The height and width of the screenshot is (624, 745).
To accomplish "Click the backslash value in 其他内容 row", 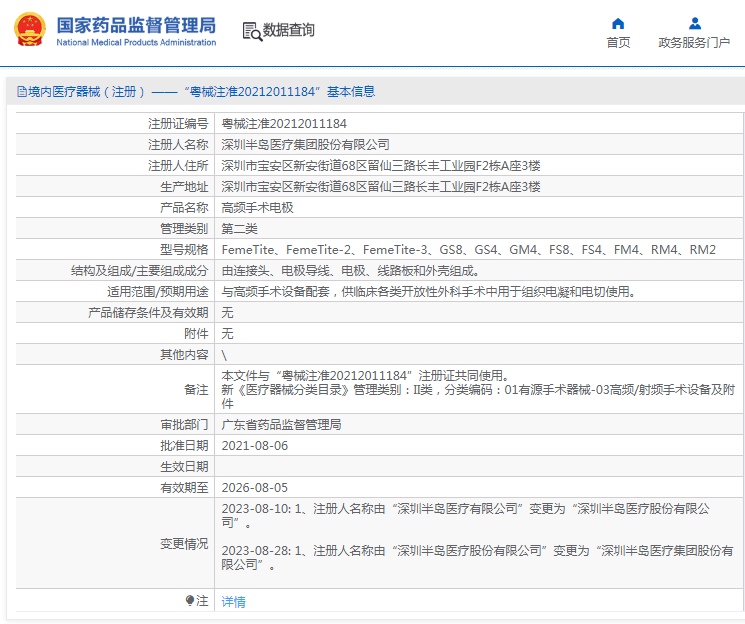I will click(x=224, y=355).
